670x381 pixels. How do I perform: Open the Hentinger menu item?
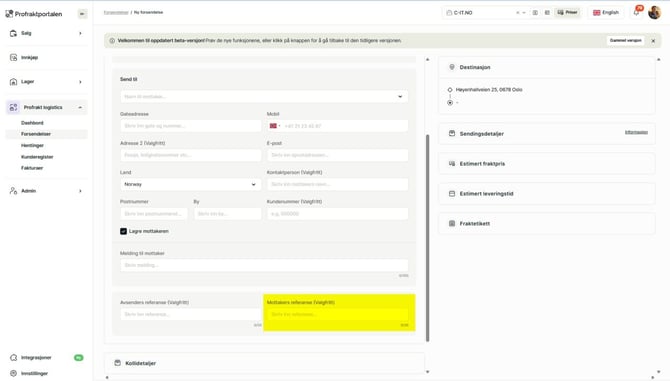click(32, 146)
